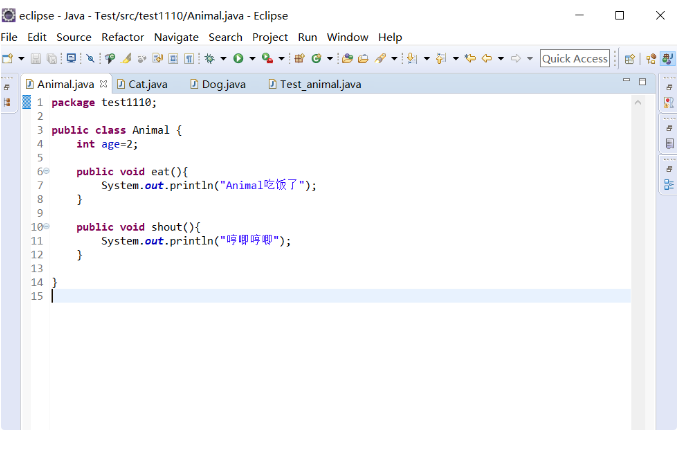Viewport: 691px width, 450px height.
Task: Open the Forward history dropdown arrow
Action: pyautogui.click(x=530, y=59)
